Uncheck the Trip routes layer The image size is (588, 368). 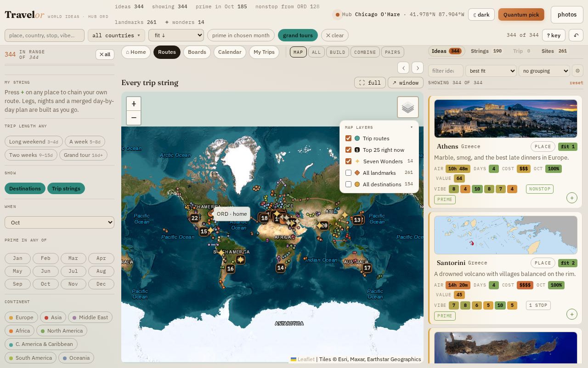tap(348, 138)
